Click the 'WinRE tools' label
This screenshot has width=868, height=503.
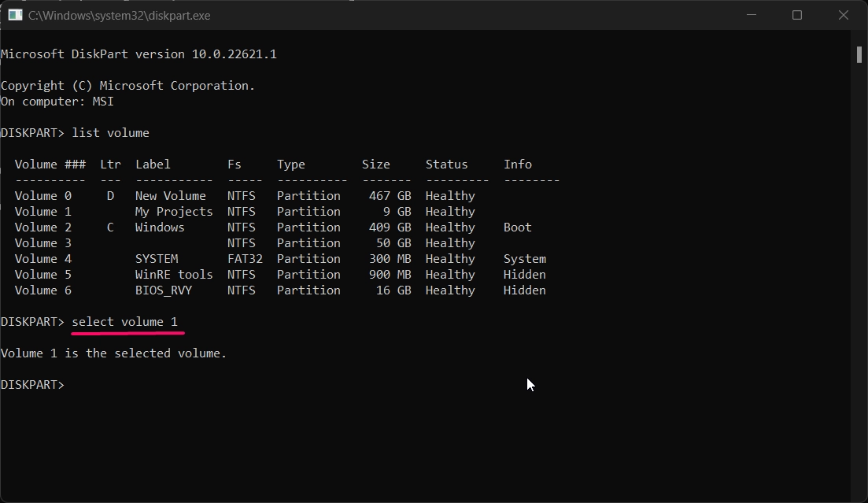click(x=174, y=275)
